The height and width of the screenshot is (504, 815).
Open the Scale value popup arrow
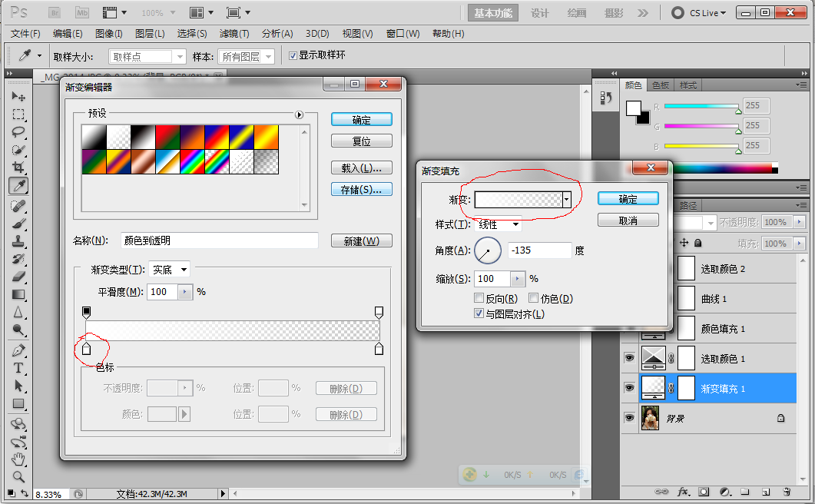coord(518,279)
